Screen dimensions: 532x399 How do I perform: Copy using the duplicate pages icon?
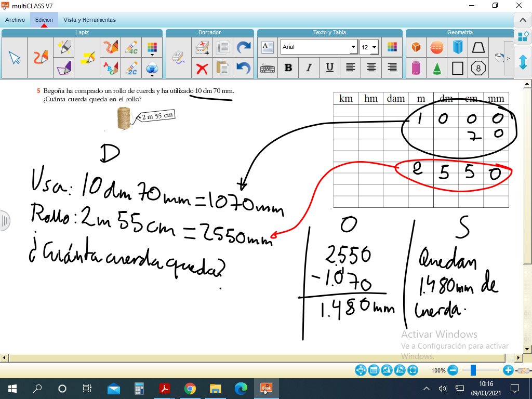click(x=222, y=47)
